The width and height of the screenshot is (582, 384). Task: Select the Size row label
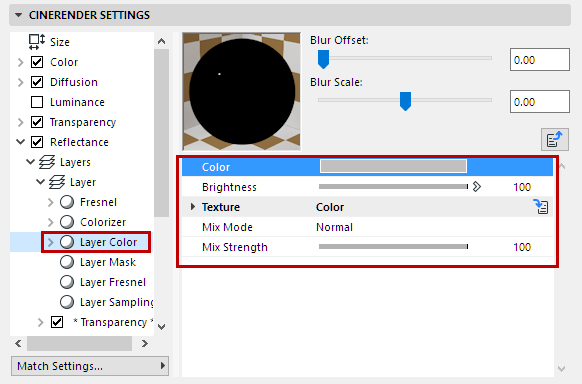[60, 42]
